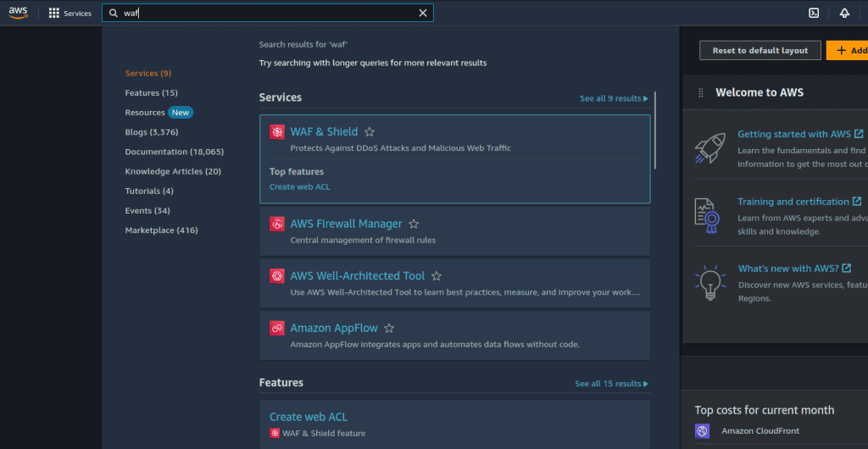This screenshot has height=449, width=868.
Task: Open the CloudShell terminal icon
Action: (x=814, y=14)
